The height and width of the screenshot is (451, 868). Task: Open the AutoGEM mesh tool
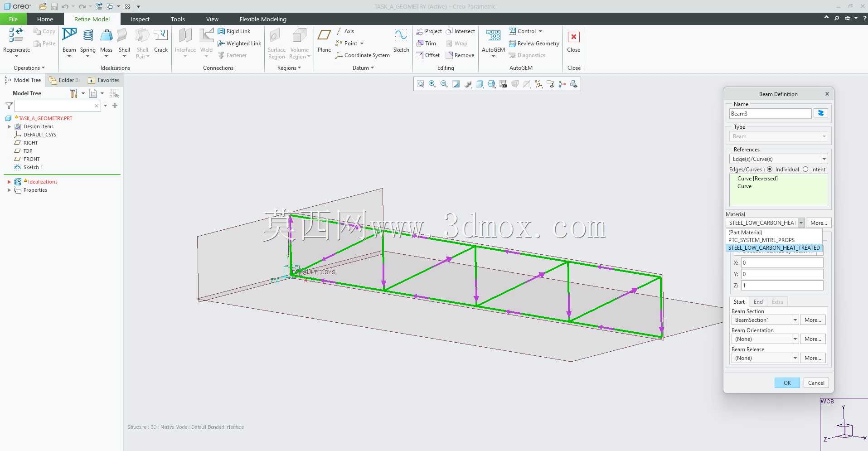click(493, 39)
